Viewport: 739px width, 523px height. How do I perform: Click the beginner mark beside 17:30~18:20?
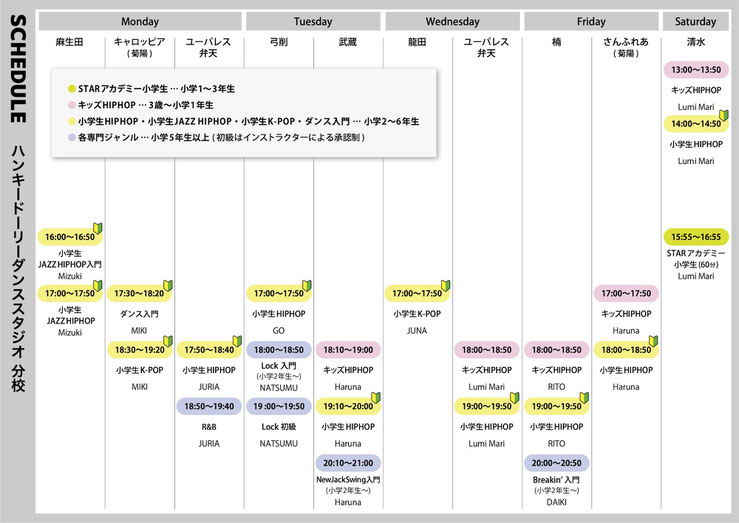168,286
